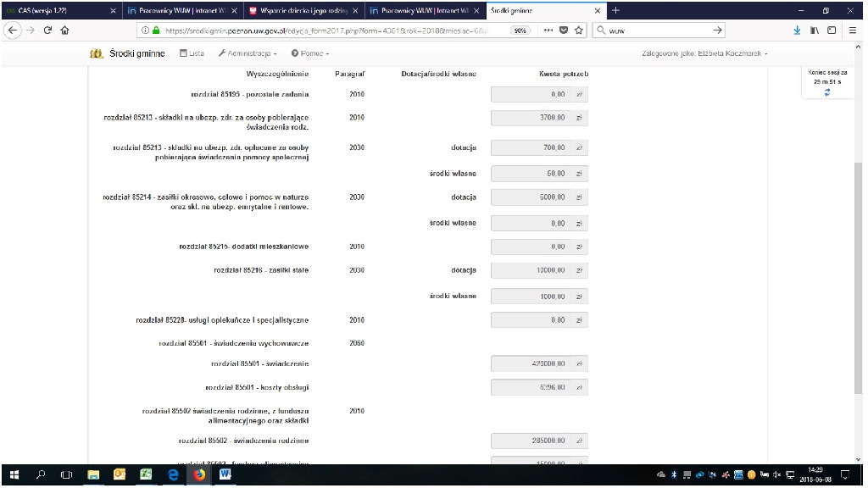Viewport: 868px width, 488px height.
Task: Go to the browser home page
Action: pyautogui.click(x=64, y=30)
